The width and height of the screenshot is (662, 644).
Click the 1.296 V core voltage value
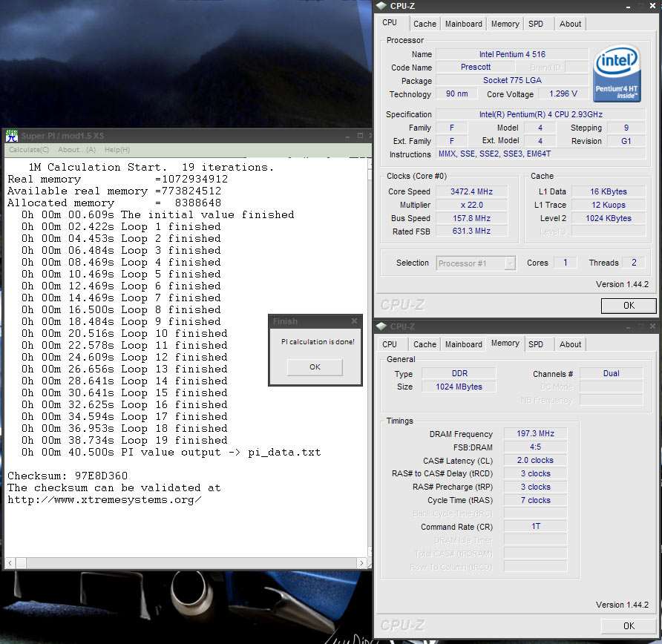tap(563, 93)
